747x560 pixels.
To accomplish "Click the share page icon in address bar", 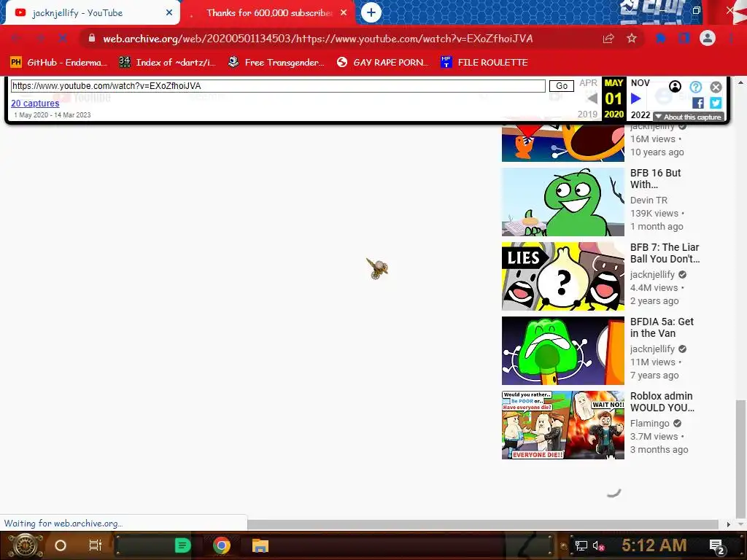I will click(x=608, y=38).
